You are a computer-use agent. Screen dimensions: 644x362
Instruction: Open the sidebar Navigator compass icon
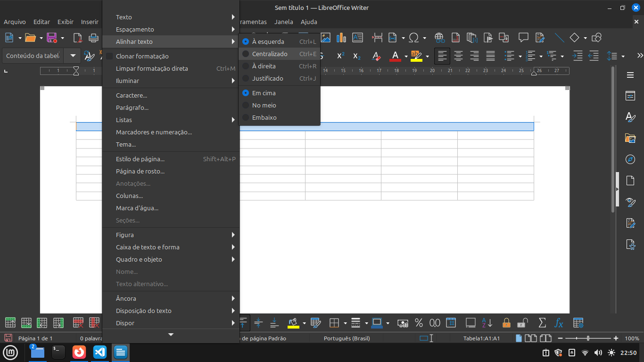point(630,159)
